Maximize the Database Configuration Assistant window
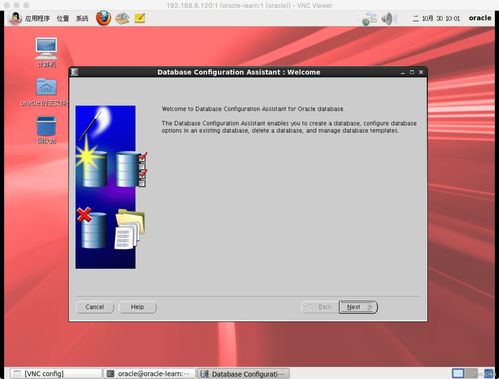Viewport: 499px width, 379px height. 412,72
